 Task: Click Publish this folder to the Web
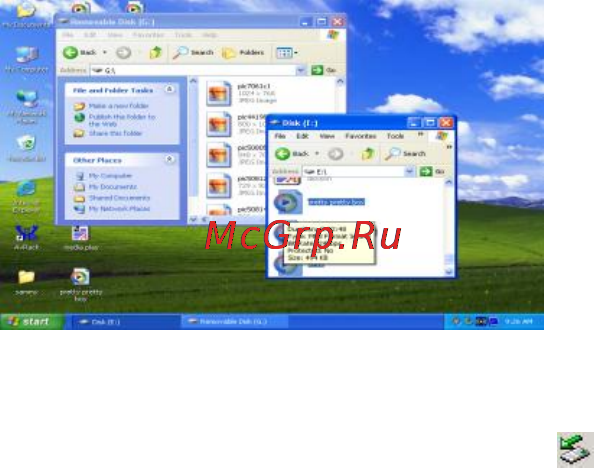pyautogui.click(x=122, y=120)
